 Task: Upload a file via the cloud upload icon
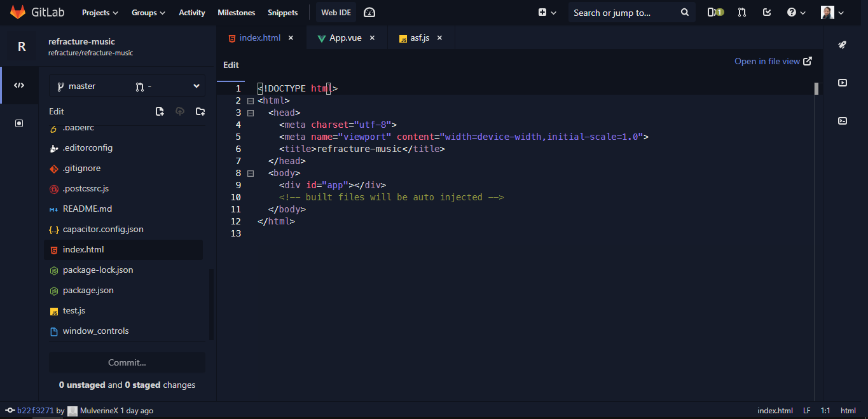pos(180,111)
